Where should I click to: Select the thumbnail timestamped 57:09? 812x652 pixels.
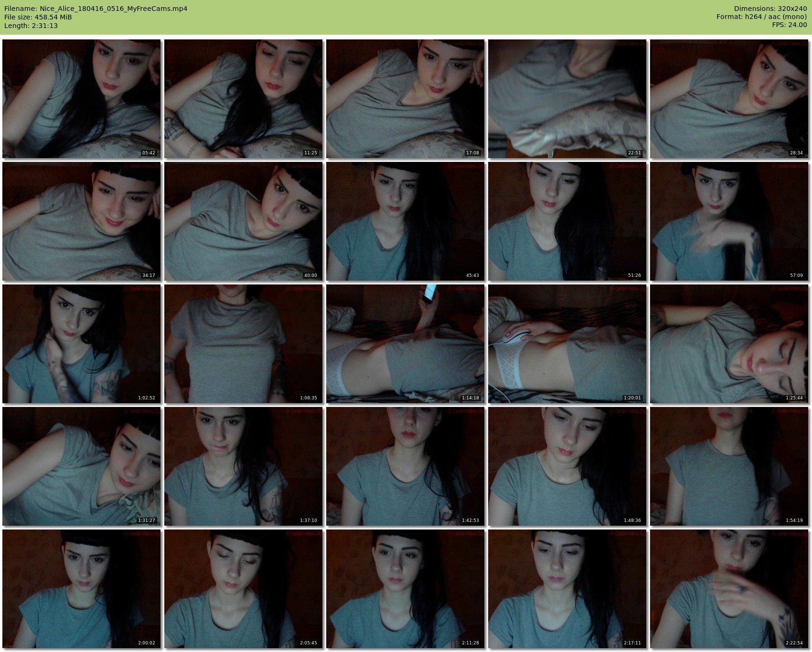point(729,221)
